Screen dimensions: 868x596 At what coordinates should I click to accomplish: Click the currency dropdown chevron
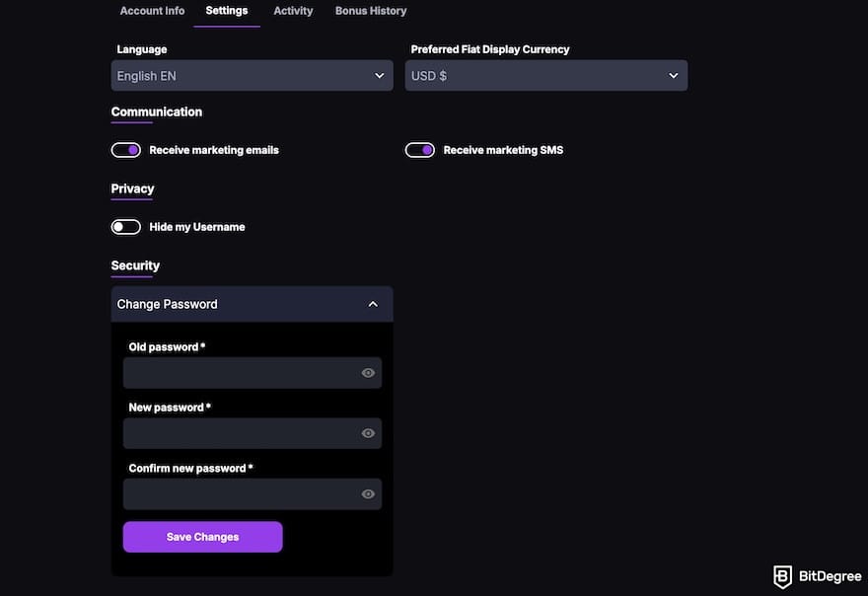[673, 75]
